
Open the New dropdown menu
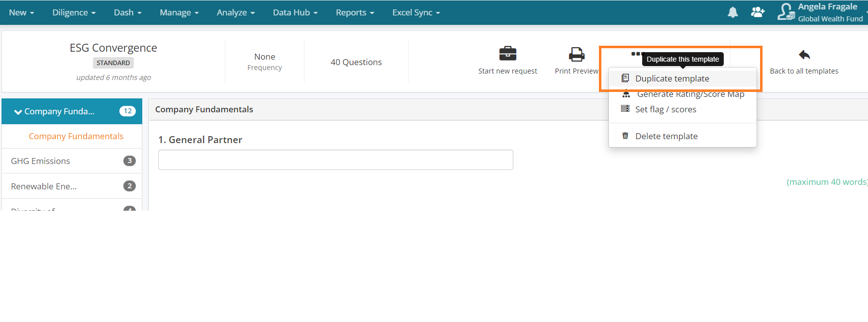point(21,12)
